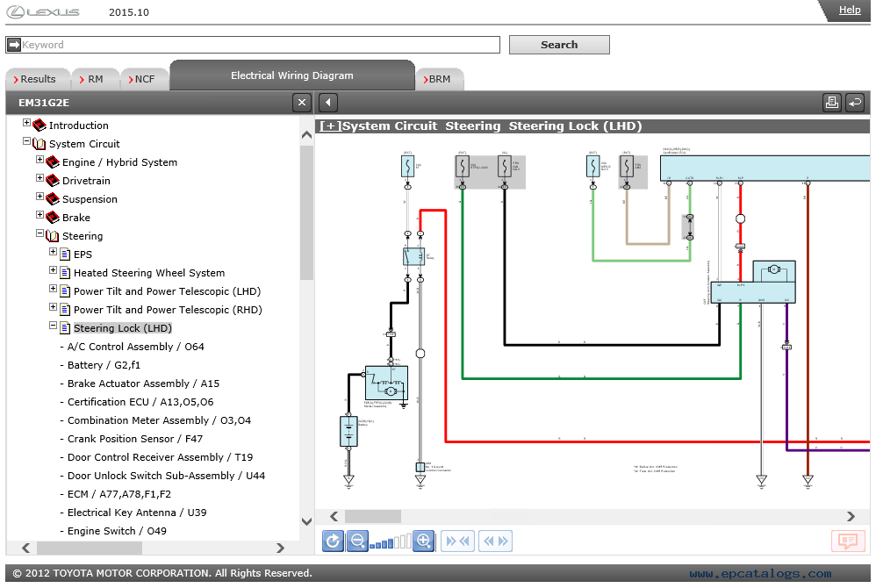Viewport: 876px width, 588px height.
Task: Collapse the Steering node
Action: click(x=39, y=233)
